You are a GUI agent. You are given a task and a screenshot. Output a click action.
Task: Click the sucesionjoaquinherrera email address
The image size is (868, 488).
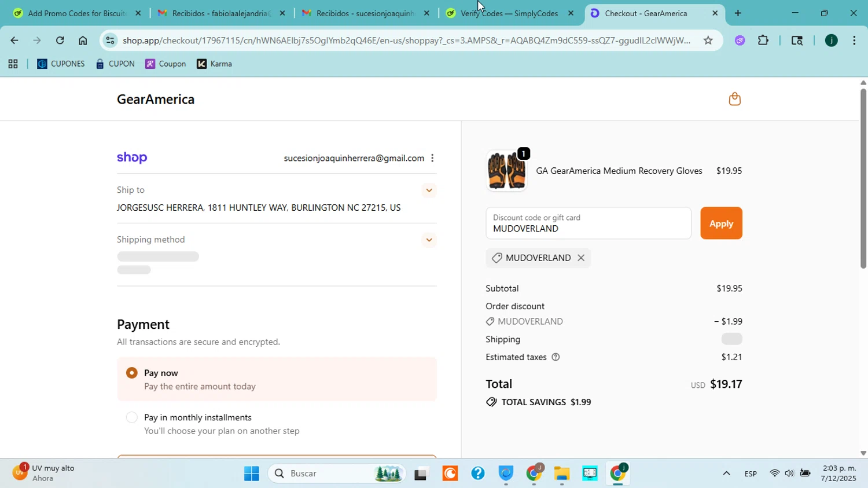[354, 158]
